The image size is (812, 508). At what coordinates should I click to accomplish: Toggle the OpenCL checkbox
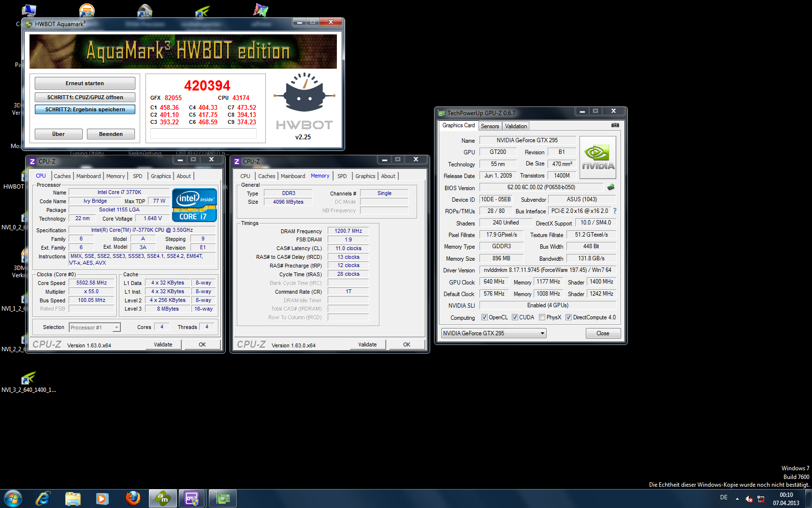[484, 317]
